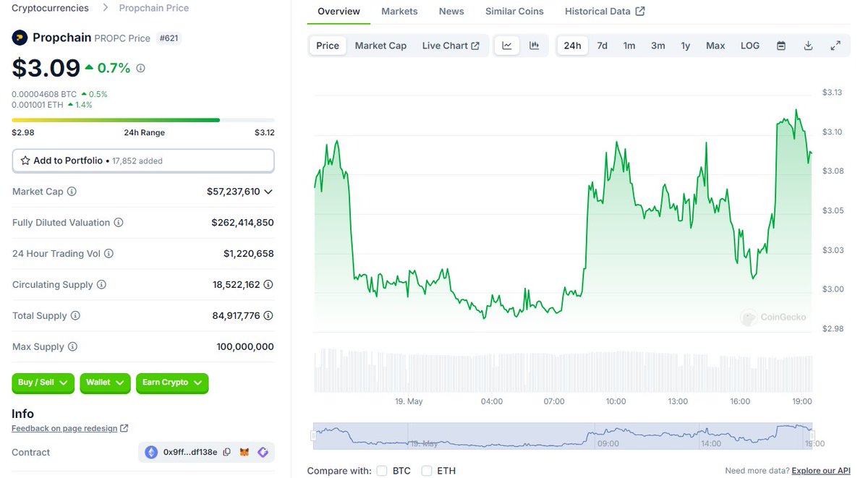Click external link icon on Live Chart
The height and width of the screenshot is (478, 868).
tap(475, 46)
